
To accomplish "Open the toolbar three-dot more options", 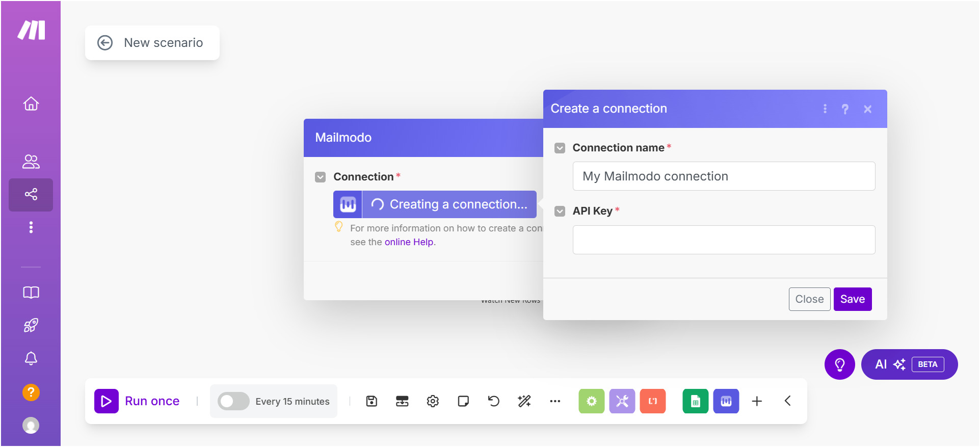I will [x=555, y=401].
